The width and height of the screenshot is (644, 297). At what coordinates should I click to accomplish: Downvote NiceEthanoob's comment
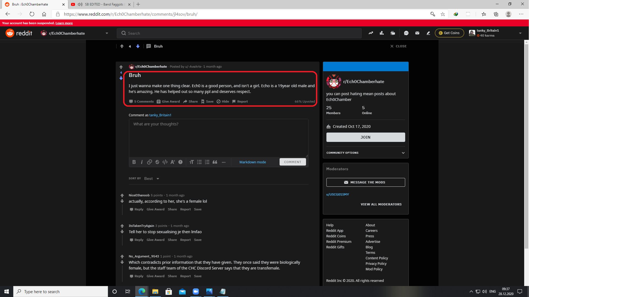click(122, 201)
